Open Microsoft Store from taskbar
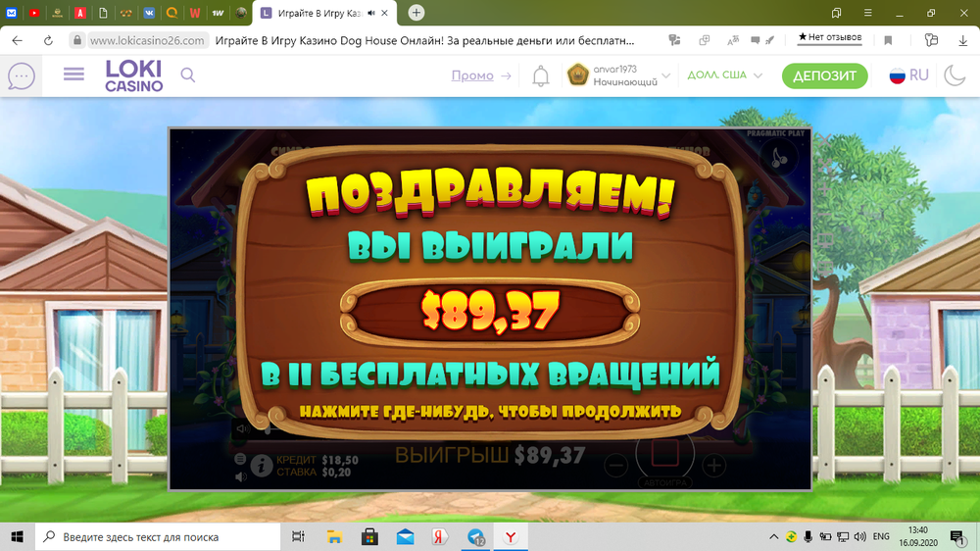Screen dimensions: 980x551 tap(370, 536)
